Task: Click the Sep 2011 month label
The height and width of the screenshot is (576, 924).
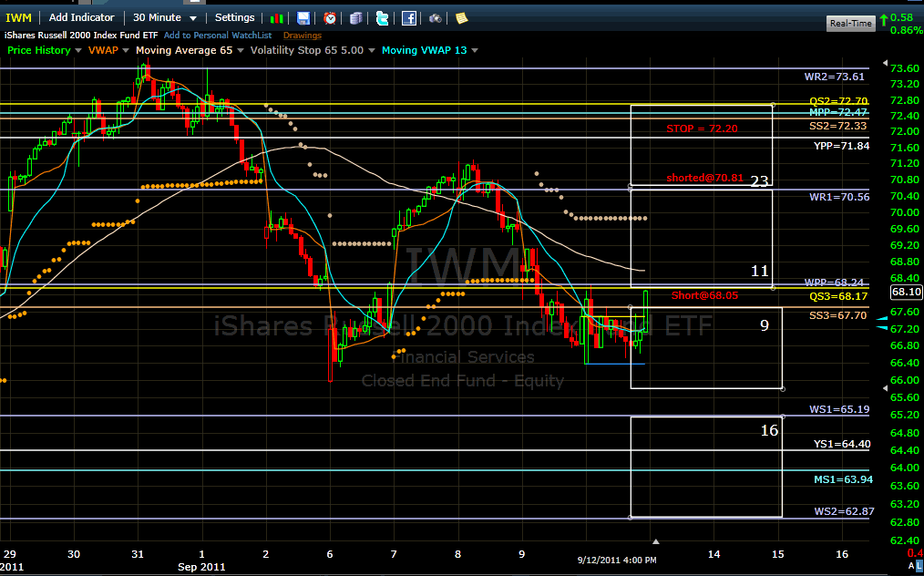Action: 201,567
